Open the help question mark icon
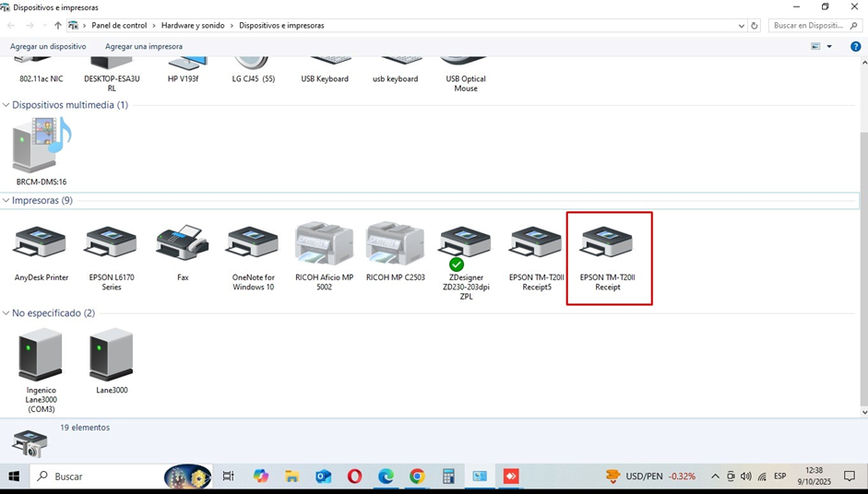Image resolution: width=868 pixels, height=494 pixels. coord(855,46)
